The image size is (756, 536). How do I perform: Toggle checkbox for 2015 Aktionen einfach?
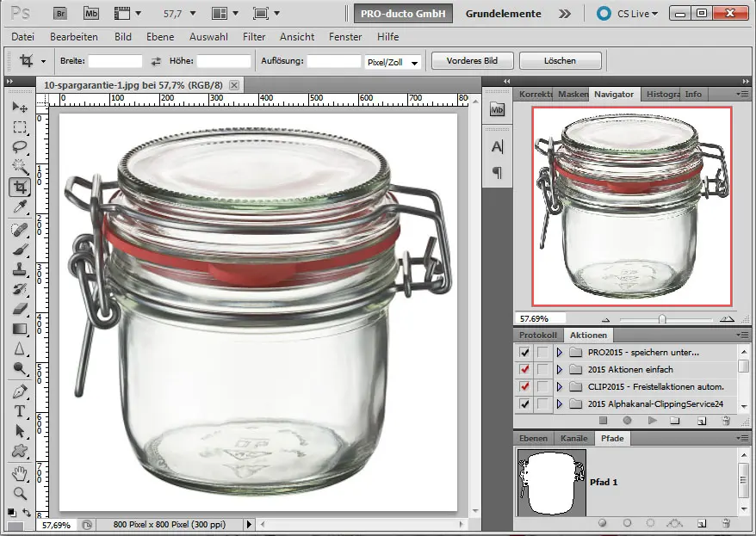(525, 370)
